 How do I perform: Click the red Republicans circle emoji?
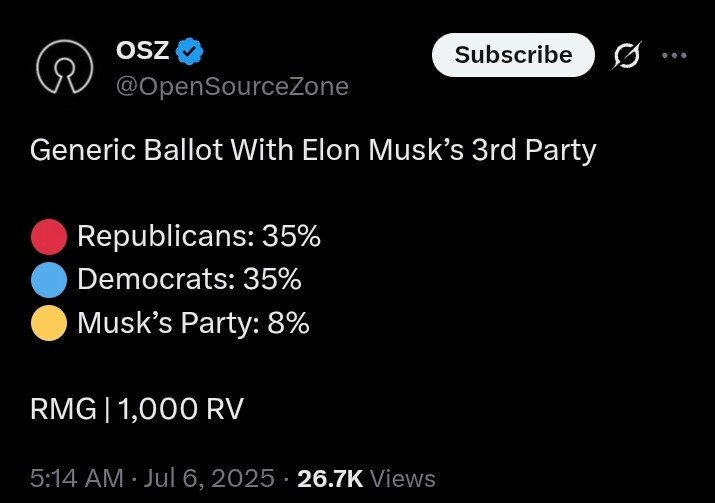coord(49,236)
